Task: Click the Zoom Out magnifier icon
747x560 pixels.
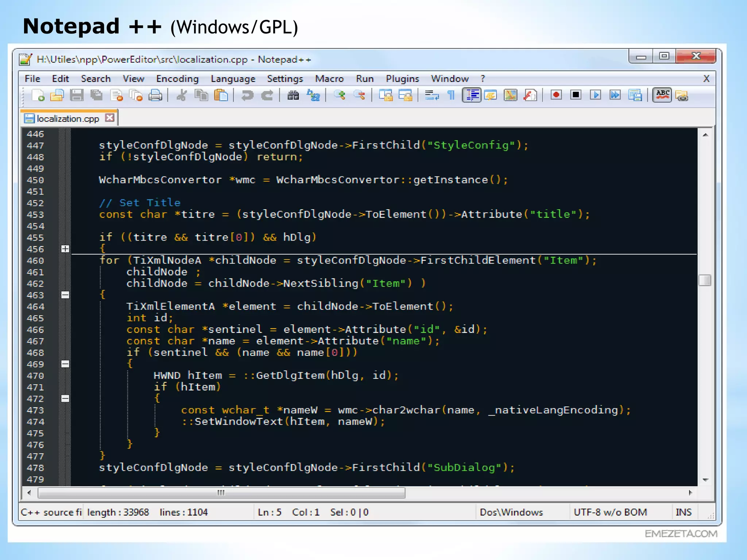Action: click(x=360, y=96)
